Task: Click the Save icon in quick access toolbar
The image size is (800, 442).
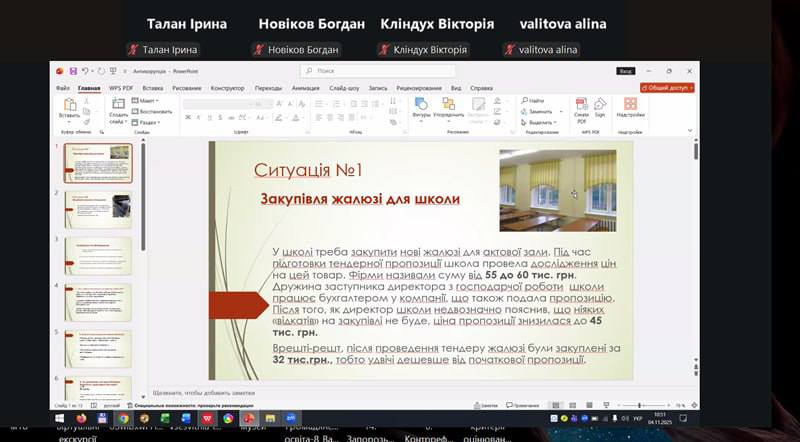Action: 73,71
